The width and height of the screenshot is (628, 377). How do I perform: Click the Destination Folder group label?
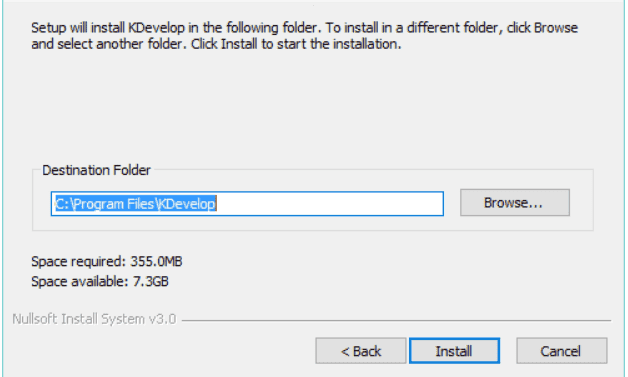[97, 170]
